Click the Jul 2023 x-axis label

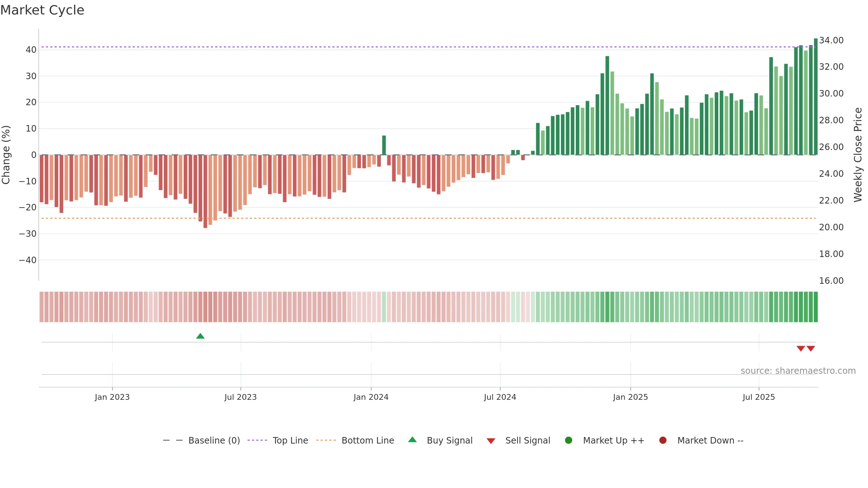(x=241, y=397)
